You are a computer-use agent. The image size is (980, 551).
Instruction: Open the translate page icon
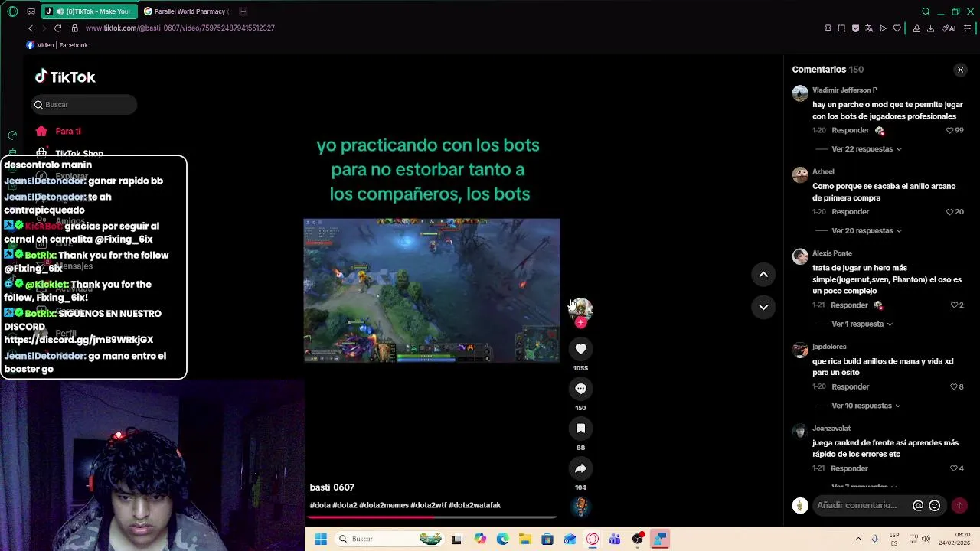869,28
